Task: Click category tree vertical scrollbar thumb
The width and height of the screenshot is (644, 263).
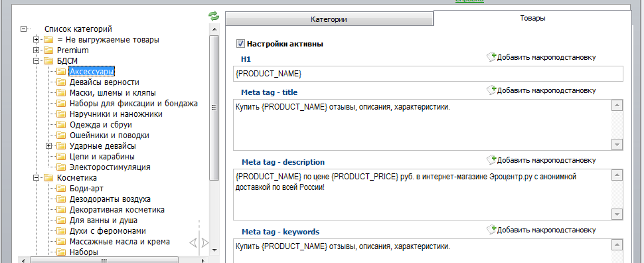Action: 214,108
